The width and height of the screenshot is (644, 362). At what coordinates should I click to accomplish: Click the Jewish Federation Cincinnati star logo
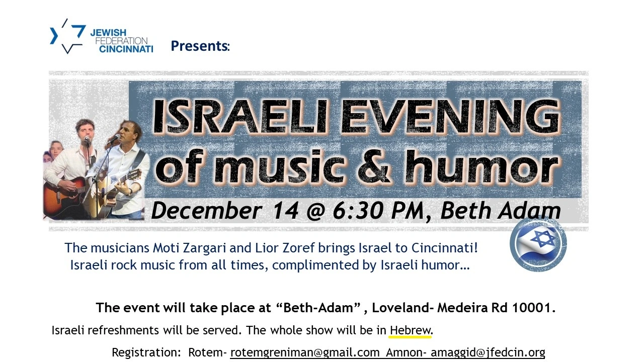[x=67, y=36]
